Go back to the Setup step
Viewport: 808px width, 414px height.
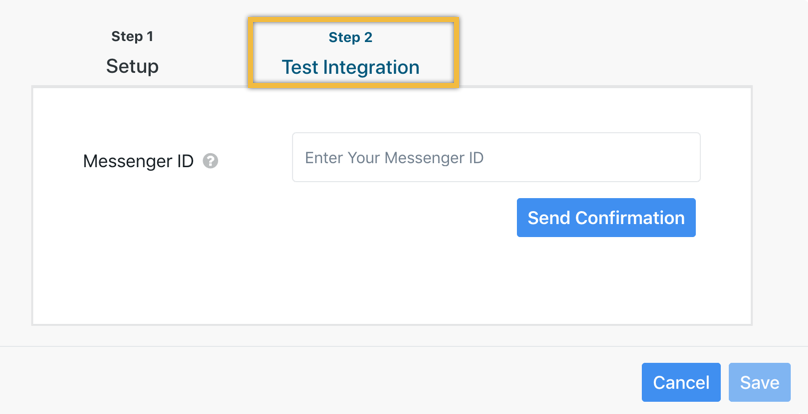132,52
